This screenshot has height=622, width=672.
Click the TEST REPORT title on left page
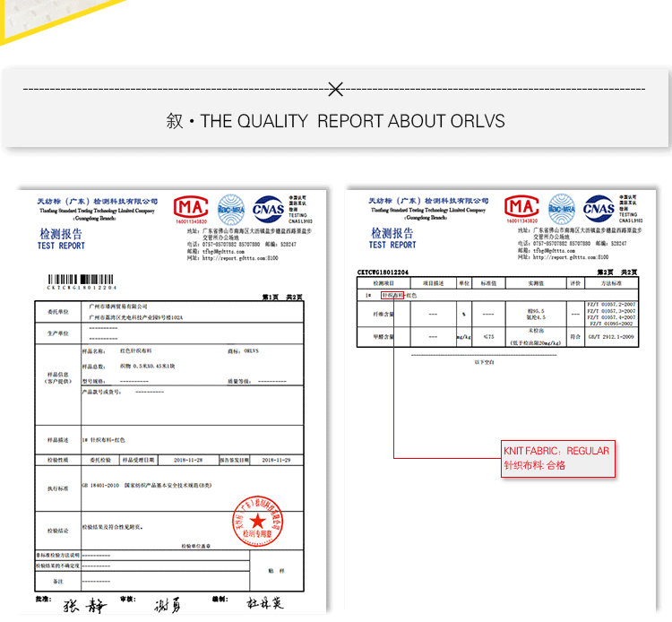pos(61,246)
